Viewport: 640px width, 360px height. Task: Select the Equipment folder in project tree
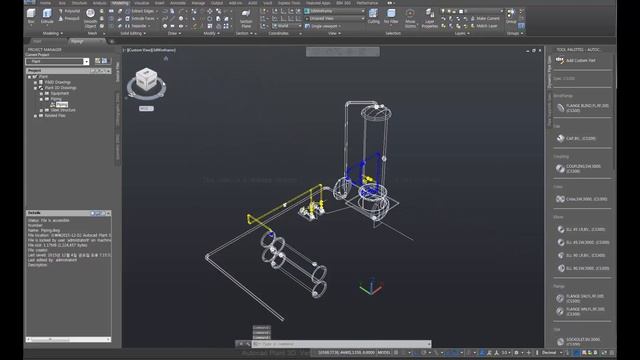click(x=60, y=93)
